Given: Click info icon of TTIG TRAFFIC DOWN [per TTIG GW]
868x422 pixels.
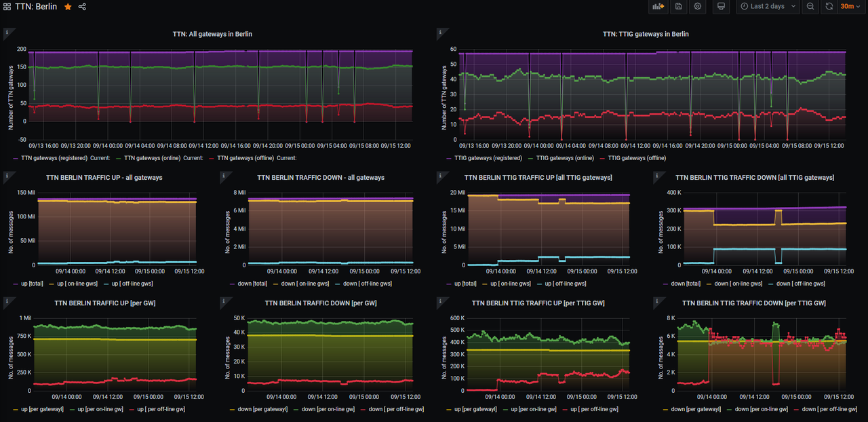Looking at the screenshot, I should point(657,301).
